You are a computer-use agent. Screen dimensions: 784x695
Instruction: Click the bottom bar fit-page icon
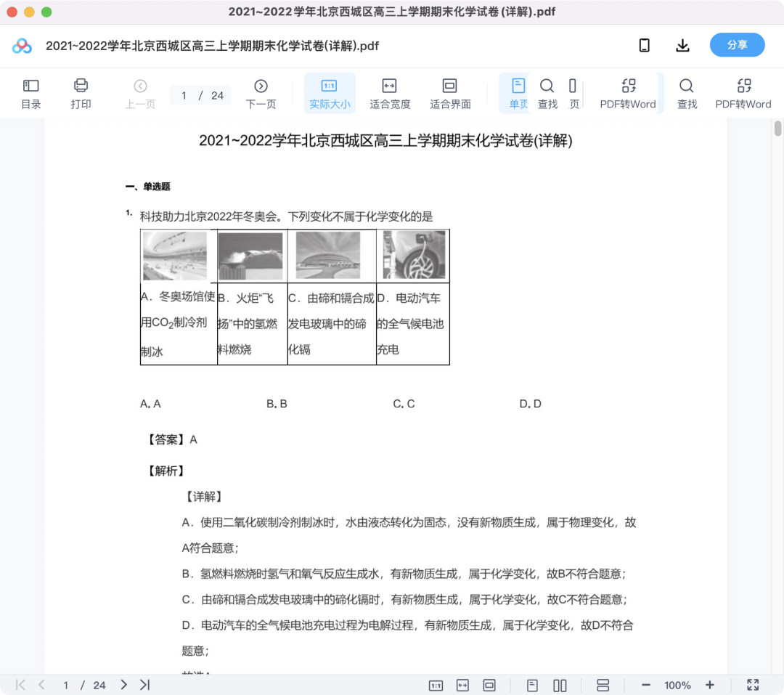click(x=489, y=685)
